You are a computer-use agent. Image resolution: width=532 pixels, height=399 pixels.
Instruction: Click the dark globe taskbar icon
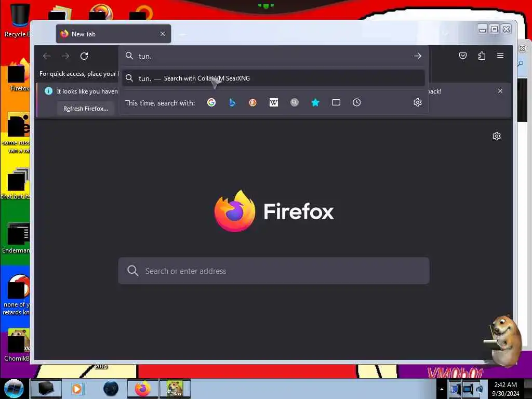111,389
